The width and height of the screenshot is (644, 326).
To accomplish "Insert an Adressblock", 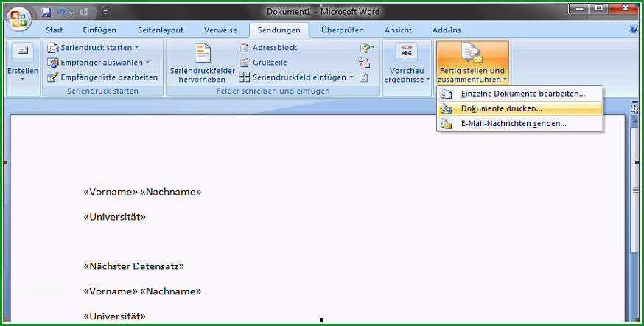I will pyautogui.click(x=269, y=48).
